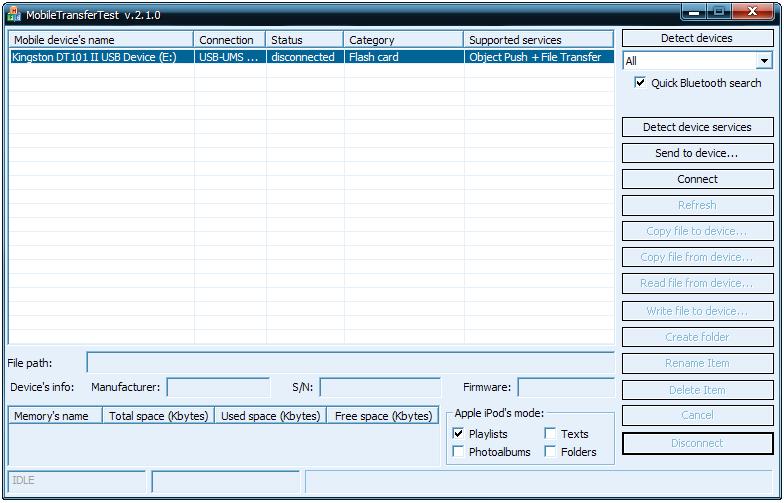Click the 'Flash card' category cell
Image resolution: width=784 pixels, height=503 pixels.
coord(404,56)
